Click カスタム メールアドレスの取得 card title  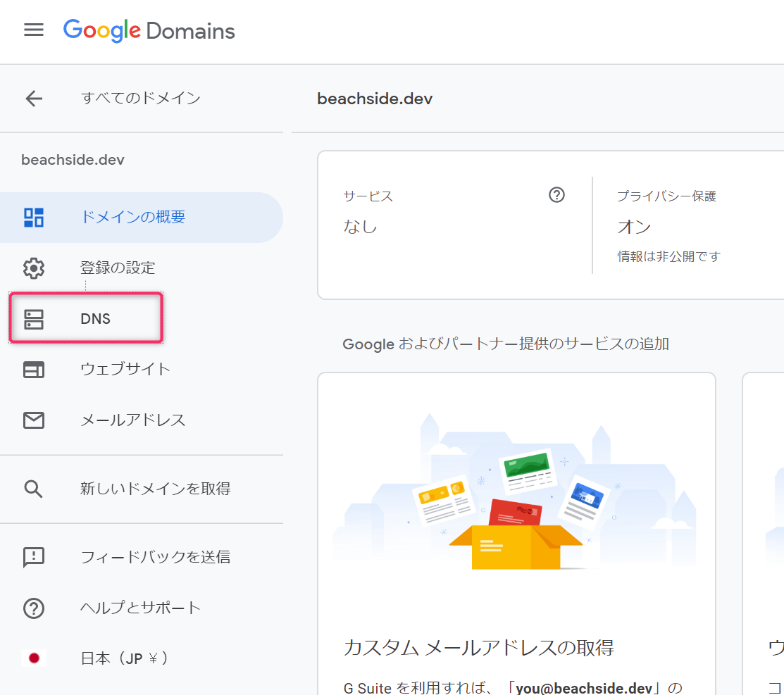(x=478, y=648)
